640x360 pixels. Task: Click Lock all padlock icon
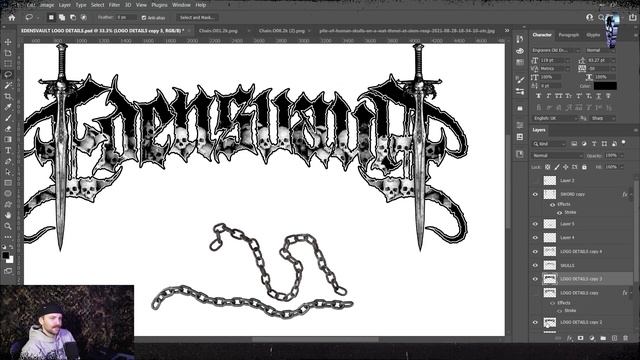point(584,167)
